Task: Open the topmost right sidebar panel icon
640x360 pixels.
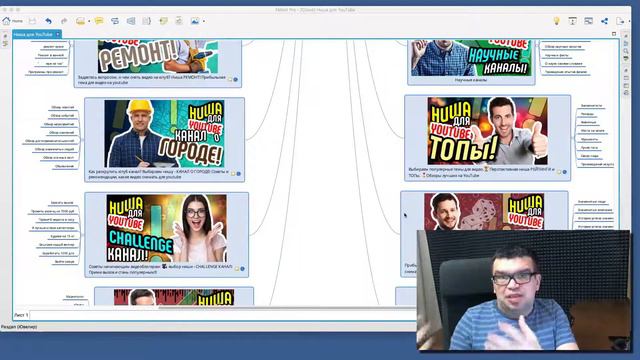Action: tap(626, 36)
